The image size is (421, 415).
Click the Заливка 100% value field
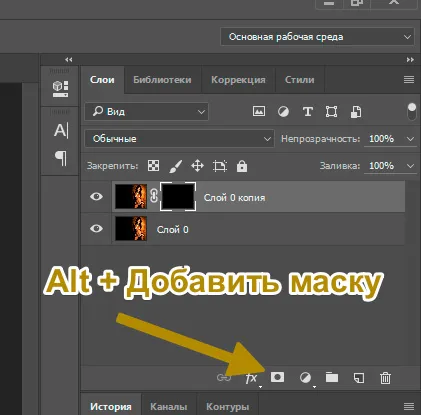[382, 166]
